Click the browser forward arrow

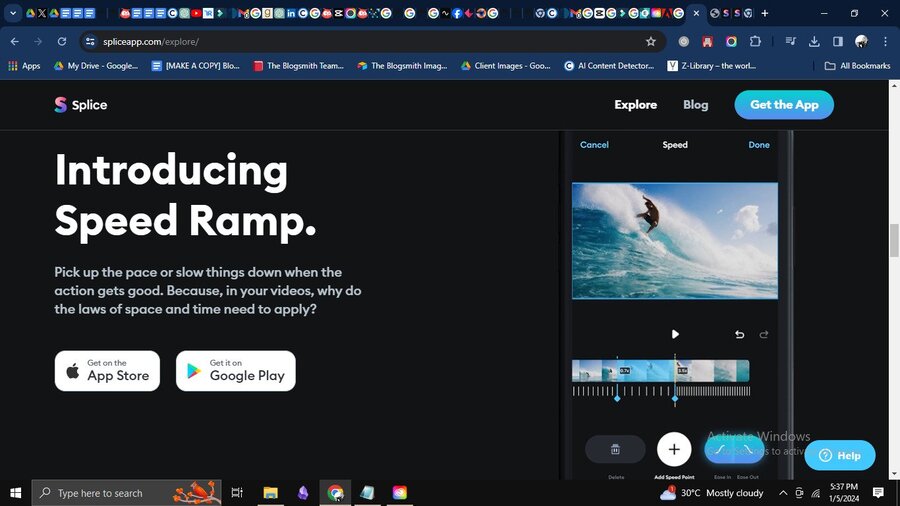38,41
